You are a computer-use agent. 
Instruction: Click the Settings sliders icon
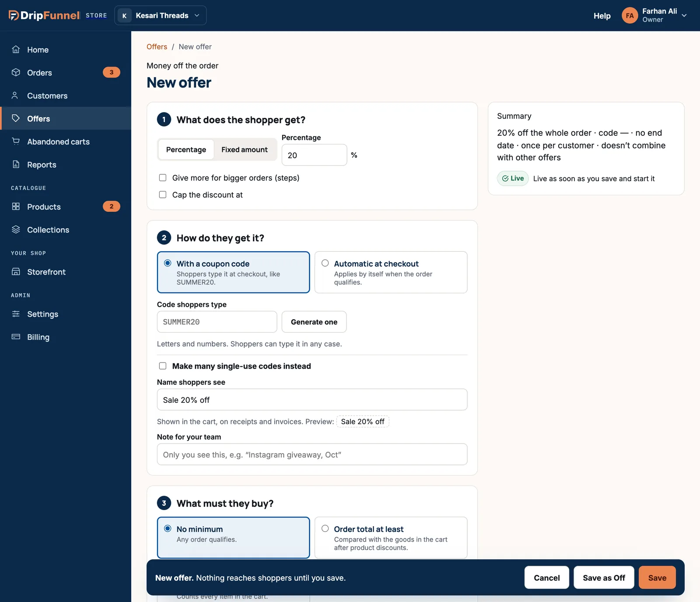pyautogui.click(x=16, y=313)
